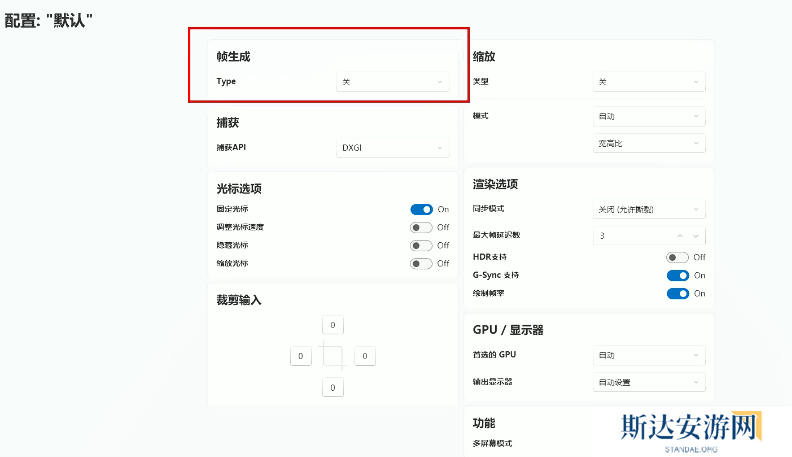The image size is (792, 457).
Task: Enable the 隐藏光标 toggle
Action: point(421,246)
